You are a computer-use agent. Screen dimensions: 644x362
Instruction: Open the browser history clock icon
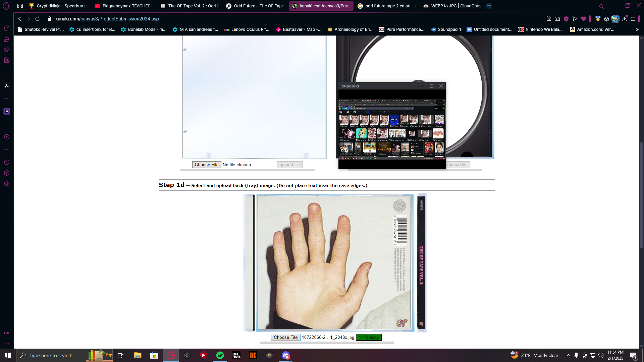point(7,162)
